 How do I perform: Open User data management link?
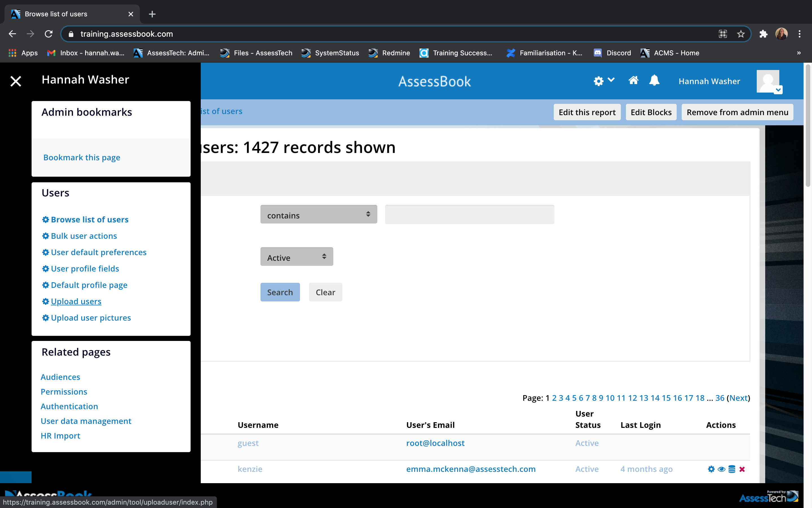86,421
